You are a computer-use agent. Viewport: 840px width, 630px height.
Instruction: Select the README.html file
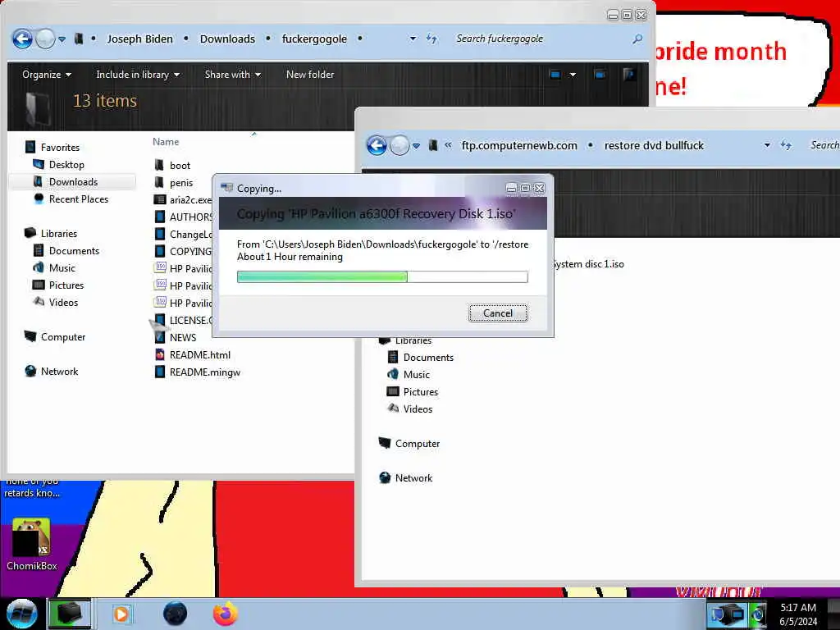coord(200,354)
